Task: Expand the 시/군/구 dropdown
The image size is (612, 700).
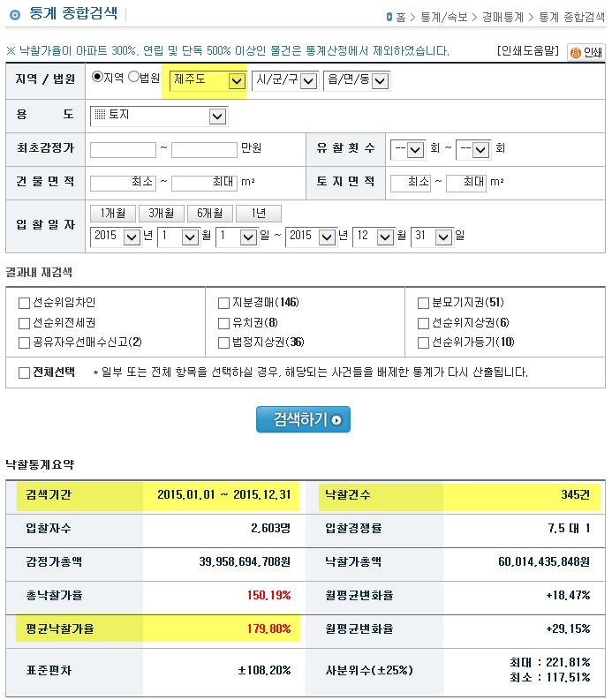Action: (284, 80)
